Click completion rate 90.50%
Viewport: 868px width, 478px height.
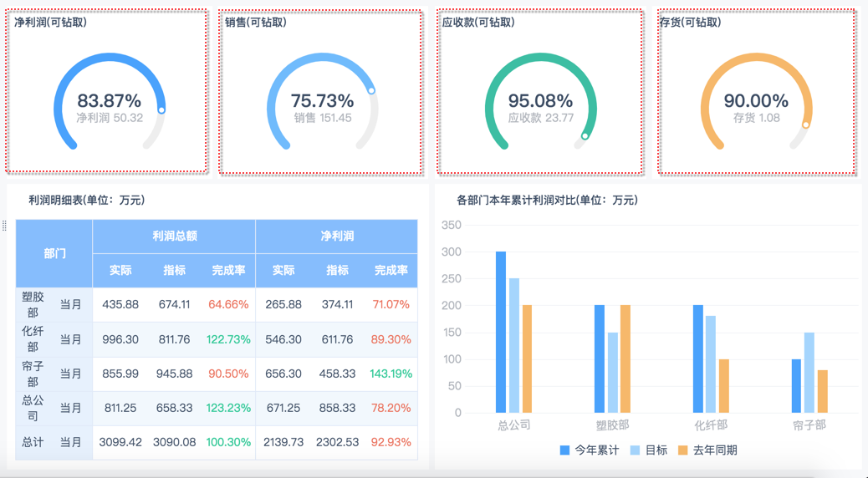[228, 374]
